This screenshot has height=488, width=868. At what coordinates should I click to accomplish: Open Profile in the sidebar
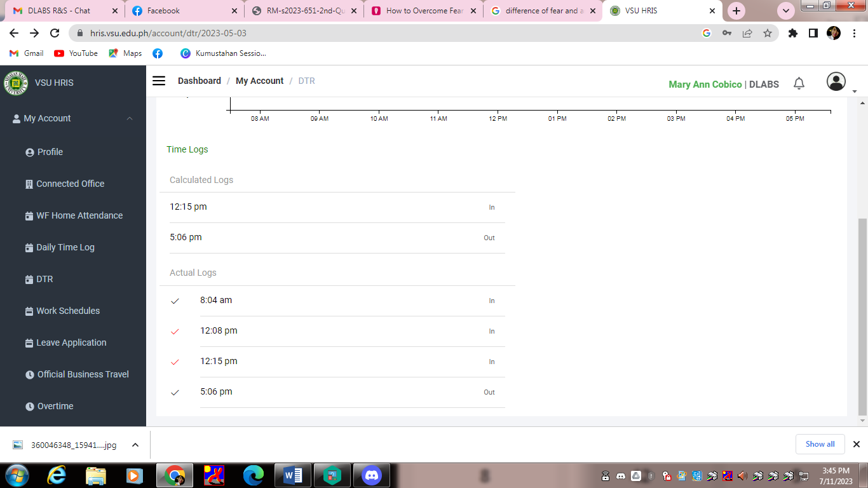click(x=50, y=152)
